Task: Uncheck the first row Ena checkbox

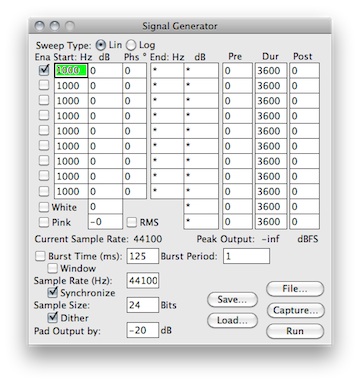Action: pos(44,70)
